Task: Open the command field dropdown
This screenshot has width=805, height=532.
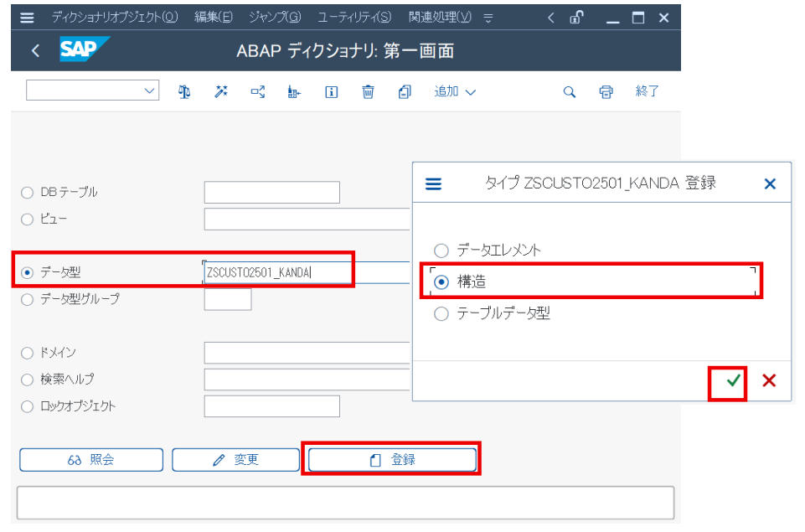Action: [x=149, y=90]
